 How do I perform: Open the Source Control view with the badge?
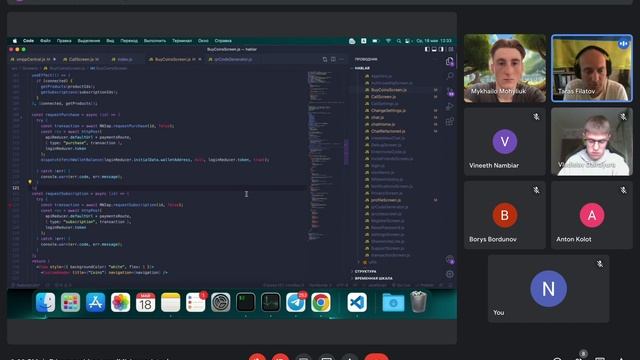click(450, 91)
